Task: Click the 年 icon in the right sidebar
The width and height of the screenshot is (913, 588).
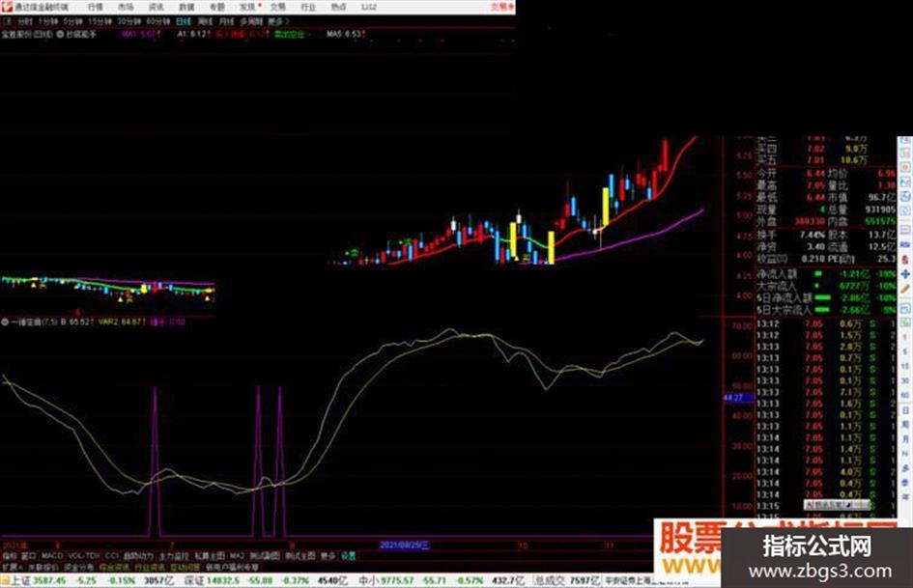Action: (905, 496)
